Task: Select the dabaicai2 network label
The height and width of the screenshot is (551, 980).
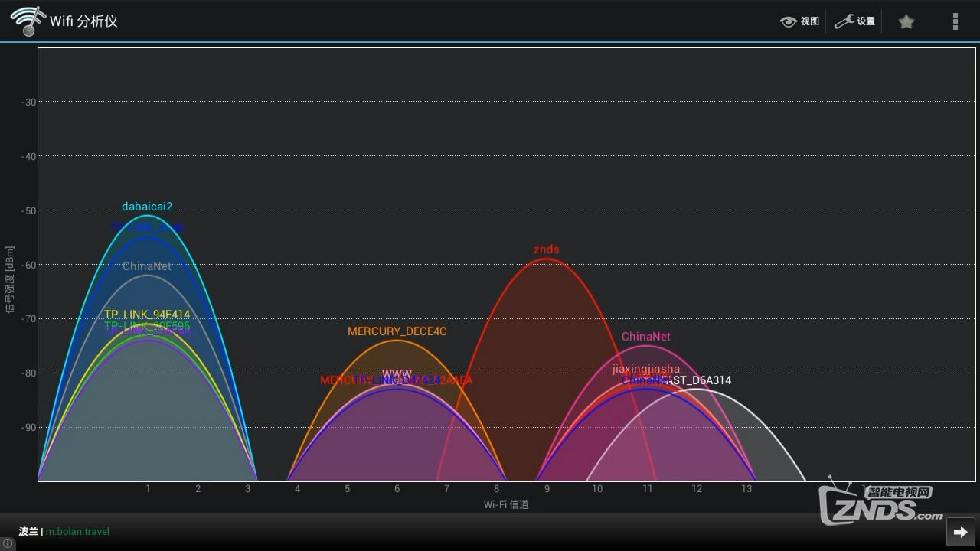Action: 147,207
